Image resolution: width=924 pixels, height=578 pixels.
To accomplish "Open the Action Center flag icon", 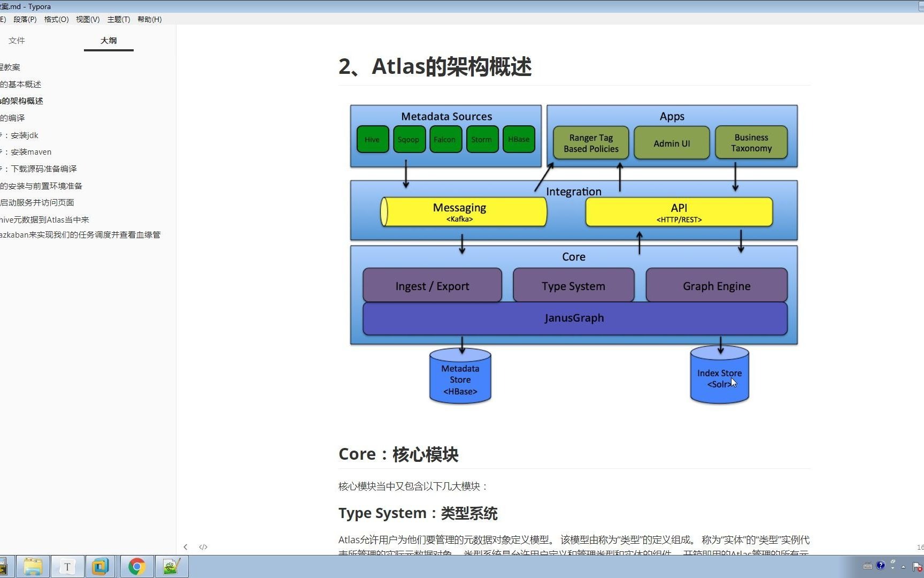I will 917,567.
